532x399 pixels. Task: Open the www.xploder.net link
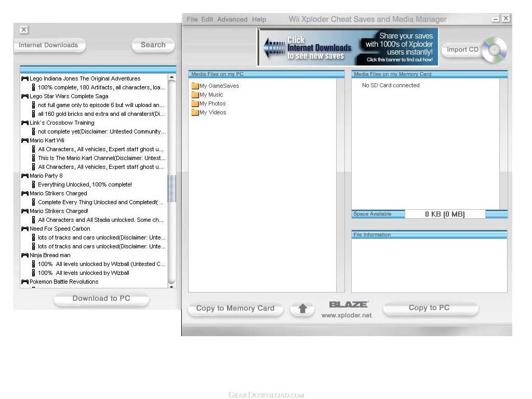347,315
